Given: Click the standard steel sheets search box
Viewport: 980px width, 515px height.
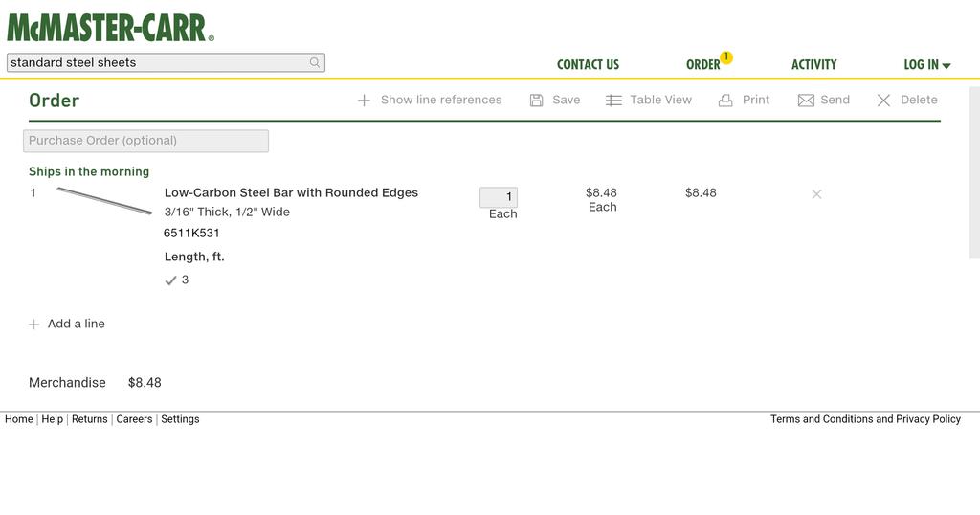Looking at the screenshot, I should click(x=166, y=62).
